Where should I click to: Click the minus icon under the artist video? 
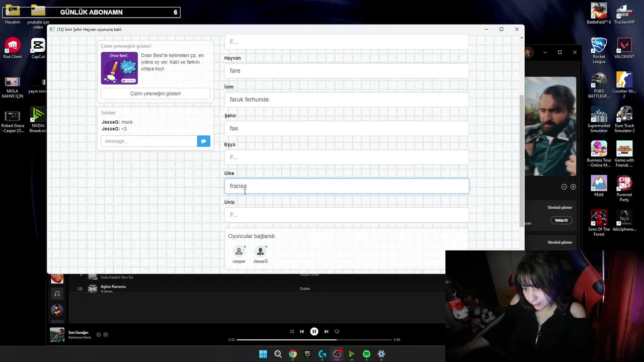564,187
